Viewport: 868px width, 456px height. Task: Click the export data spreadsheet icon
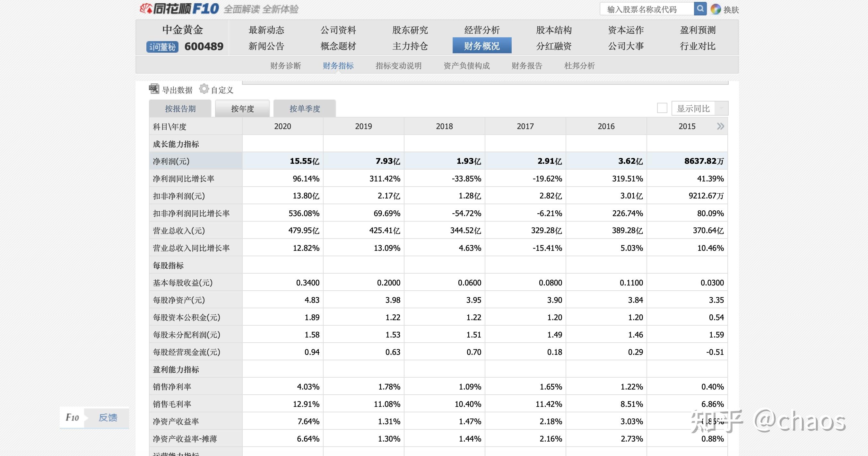[x=154, y=89]
